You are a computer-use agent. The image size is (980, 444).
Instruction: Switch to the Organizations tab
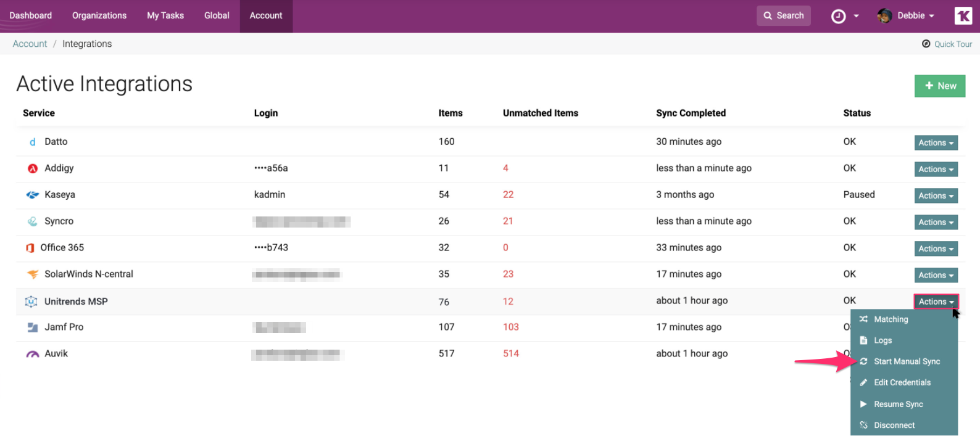[99, 15]
